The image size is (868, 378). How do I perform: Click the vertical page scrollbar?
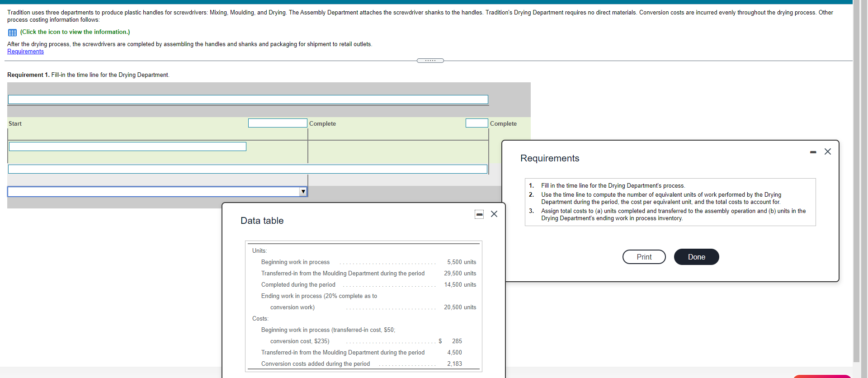856,181
